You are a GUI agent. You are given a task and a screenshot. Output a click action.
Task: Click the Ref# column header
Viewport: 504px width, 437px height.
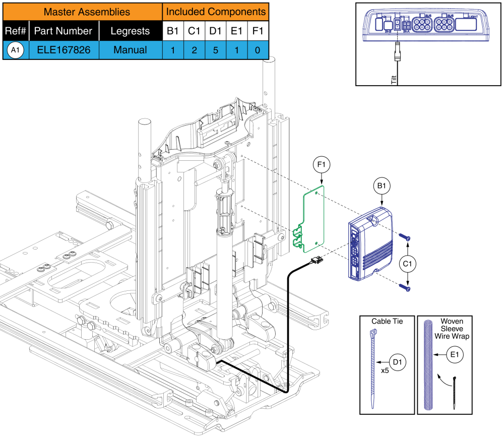click(x=16, y=31)
